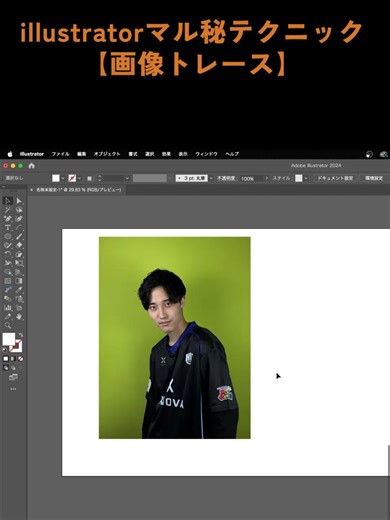390x520 pixels.
Task: Select the Mesh tool
Action: point(8,281)
